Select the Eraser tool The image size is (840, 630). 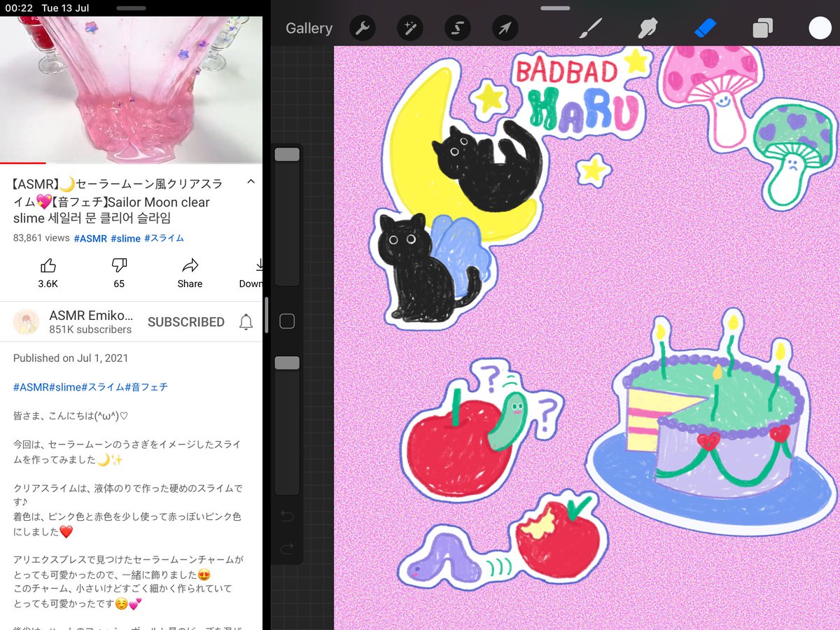[x=706, y=28]
